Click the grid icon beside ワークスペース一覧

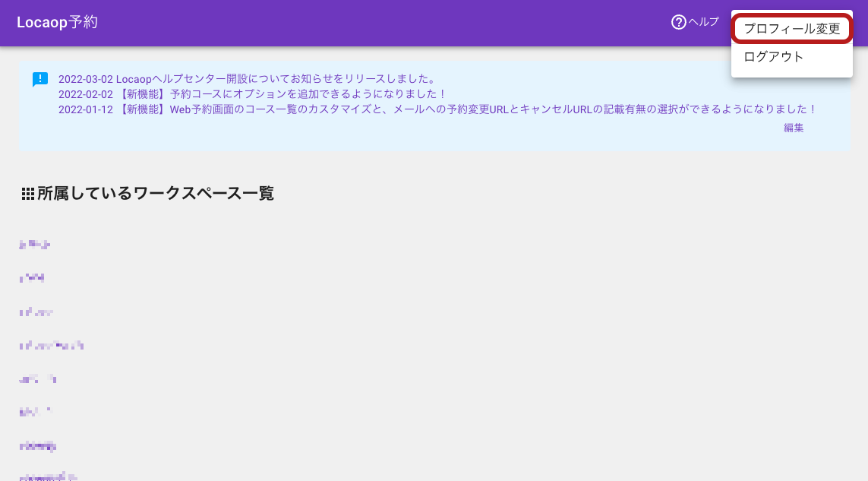[27, 194]
